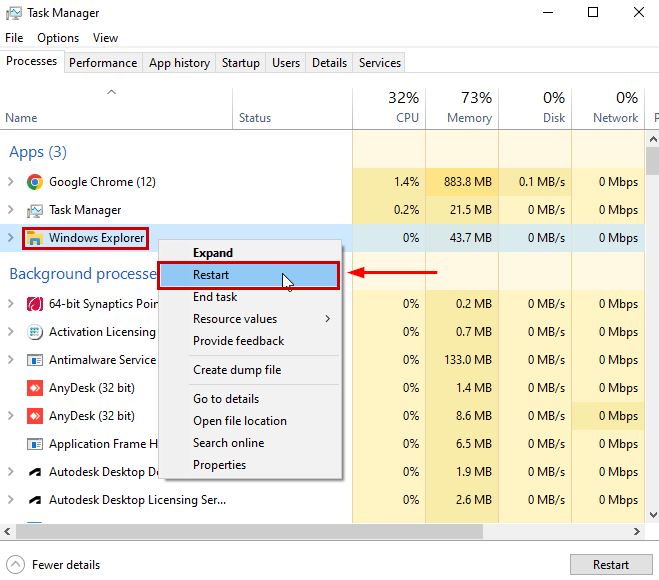Choose Properties in the context menu
The height and width of the screenshot is (580, 659).
tap(250, 465)
